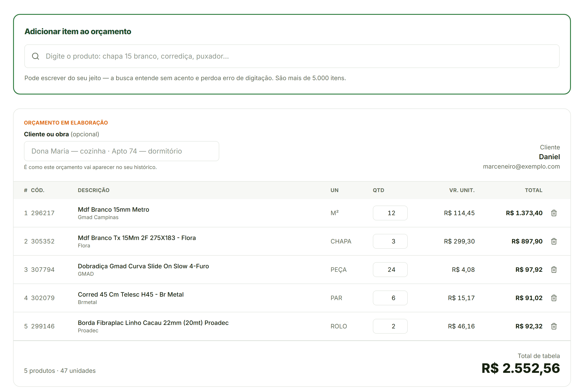Edit quantity 12 for Mdf Branco 15mm
This screenshot has height=392, width=584.
pyautogui.click(x=390, y=213)
